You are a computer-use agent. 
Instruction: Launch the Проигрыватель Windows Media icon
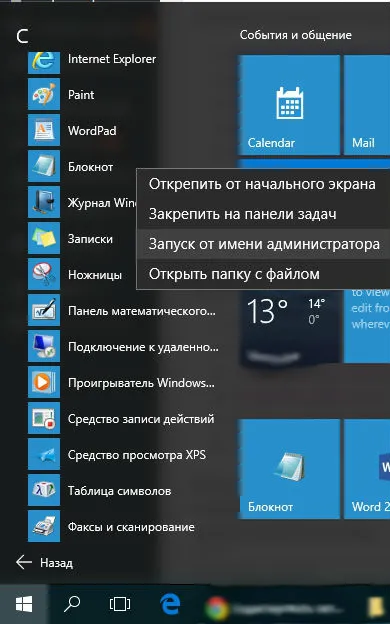44,382
